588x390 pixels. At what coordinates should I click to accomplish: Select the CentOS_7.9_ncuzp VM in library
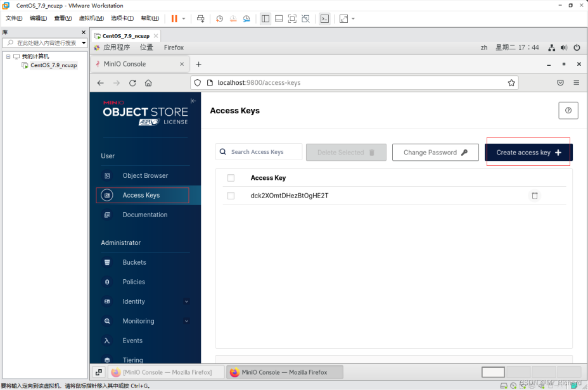click(53, 65)
